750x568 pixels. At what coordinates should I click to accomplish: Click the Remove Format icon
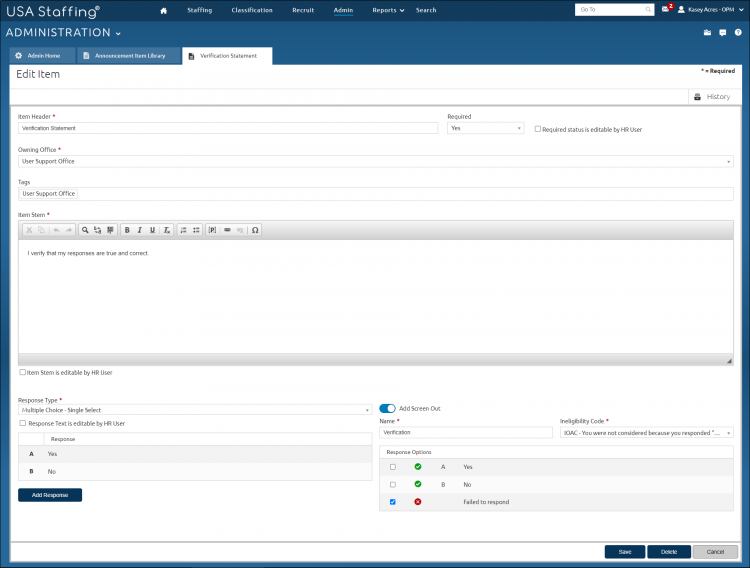tap(166, 230)
